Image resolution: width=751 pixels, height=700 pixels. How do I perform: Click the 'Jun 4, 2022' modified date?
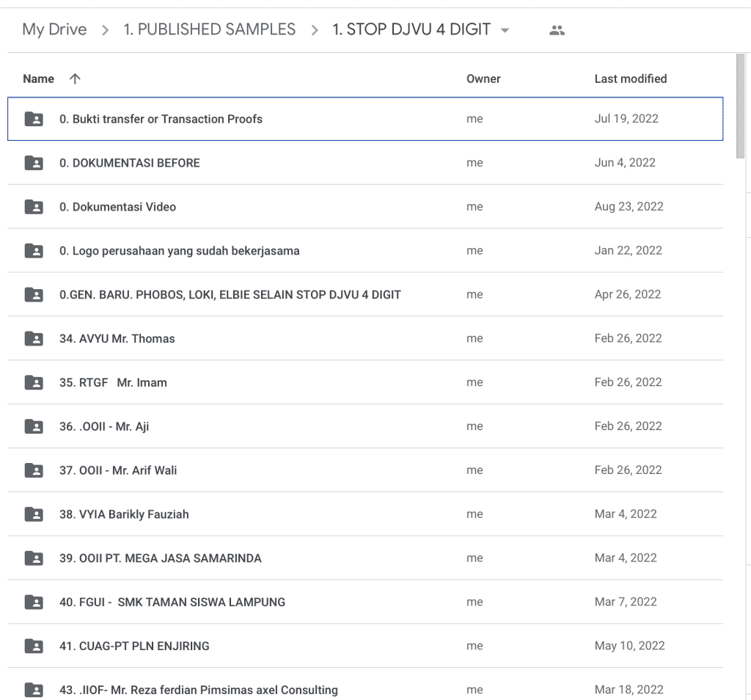click(x=625, y=163)
